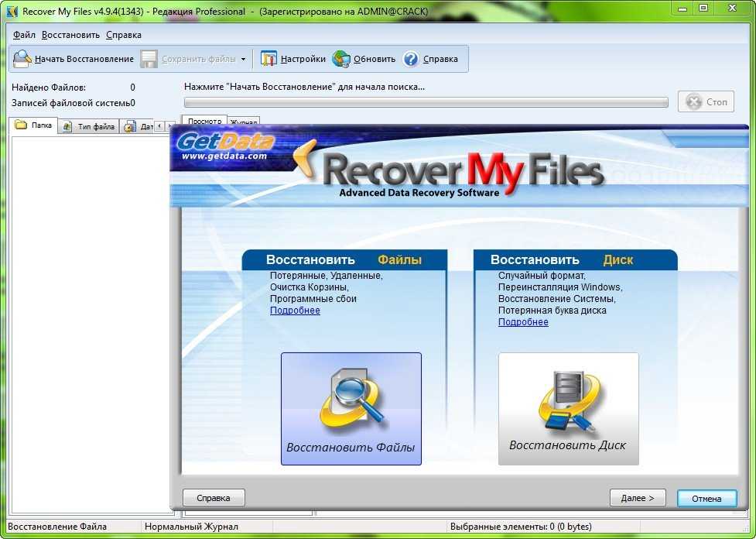Click the Далее > button
756x539 pixels.
click(x=638, y=498)
